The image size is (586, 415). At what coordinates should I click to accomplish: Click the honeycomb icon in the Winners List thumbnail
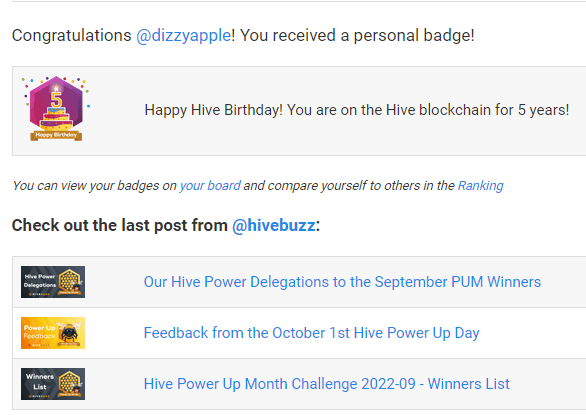coord(70,383)
